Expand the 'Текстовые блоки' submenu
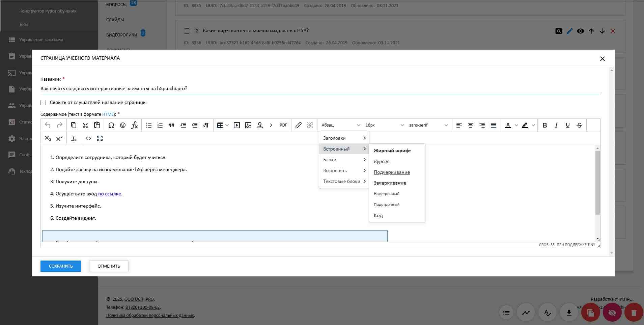The image size is (644, 325). (344, 181)
